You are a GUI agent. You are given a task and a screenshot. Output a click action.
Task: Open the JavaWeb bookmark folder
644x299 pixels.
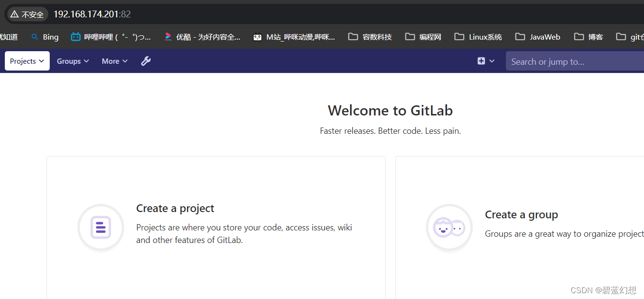(x=538, y=37)
